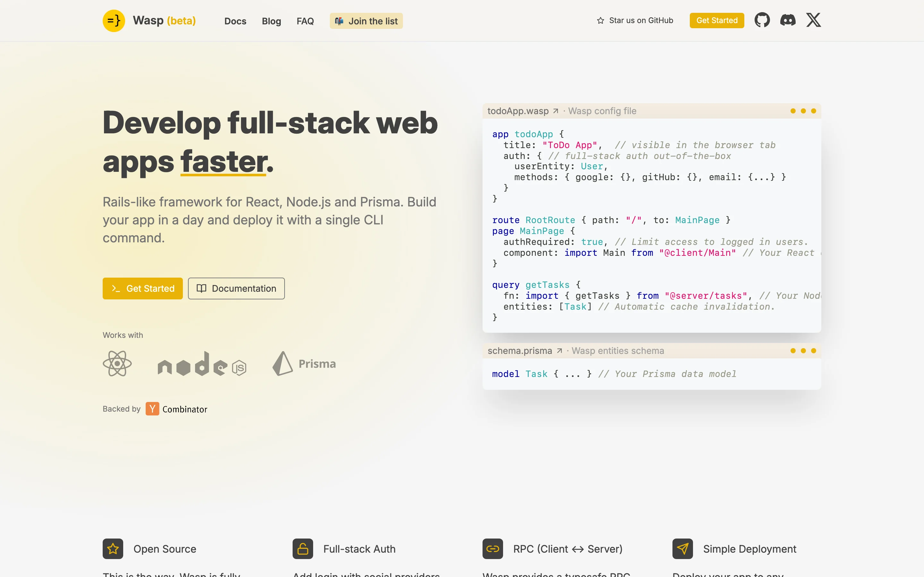The width and height of the screenshot is (924, 577).
Task: Open the X (Twitter) icon link
Action: pos(813,20)
